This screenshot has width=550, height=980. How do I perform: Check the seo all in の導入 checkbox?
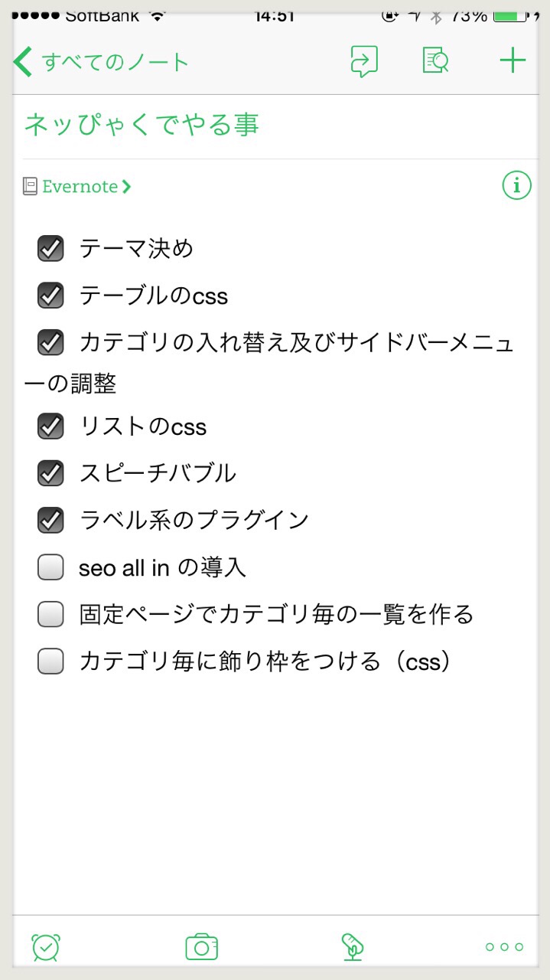(x=50, y=567)
